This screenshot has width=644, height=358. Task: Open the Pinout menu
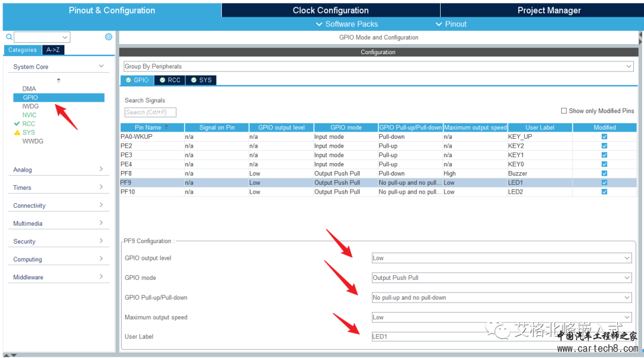pyautogui.click(x=451, y=24)
